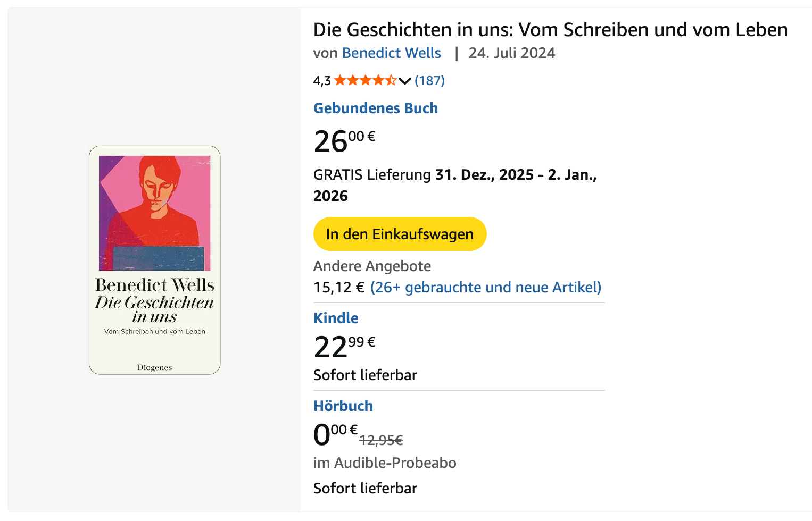Select the Gebundenes Buch format
Image resolution: width=812 pixels, height=521 pixels.
pos(376,108)
